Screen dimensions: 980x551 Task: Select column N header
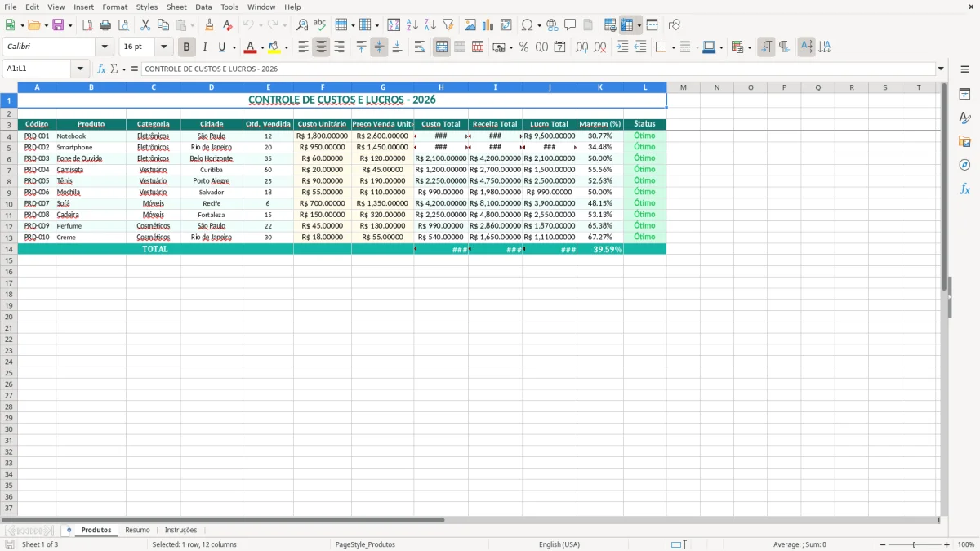pos(717,87)
